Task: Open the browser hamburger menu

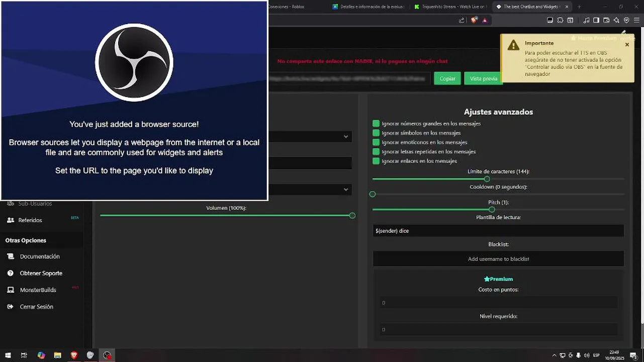Action: click(x=636, y=20)
